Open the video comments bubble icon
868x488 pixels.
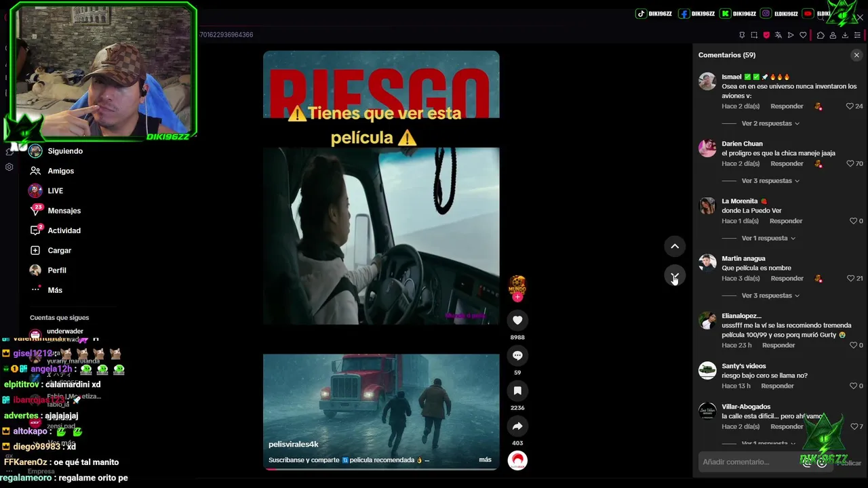tap(517, 355)
